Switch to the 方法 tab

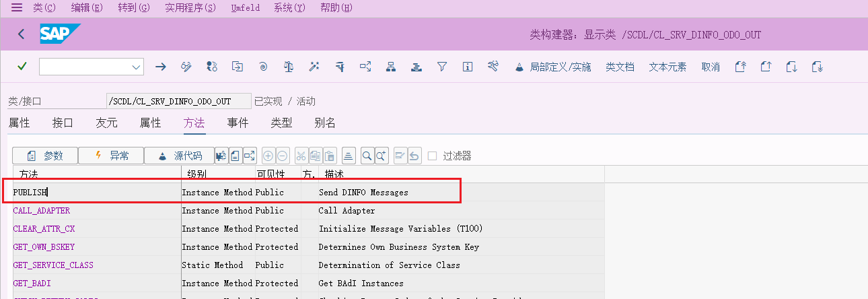click(x=194, y=123)
